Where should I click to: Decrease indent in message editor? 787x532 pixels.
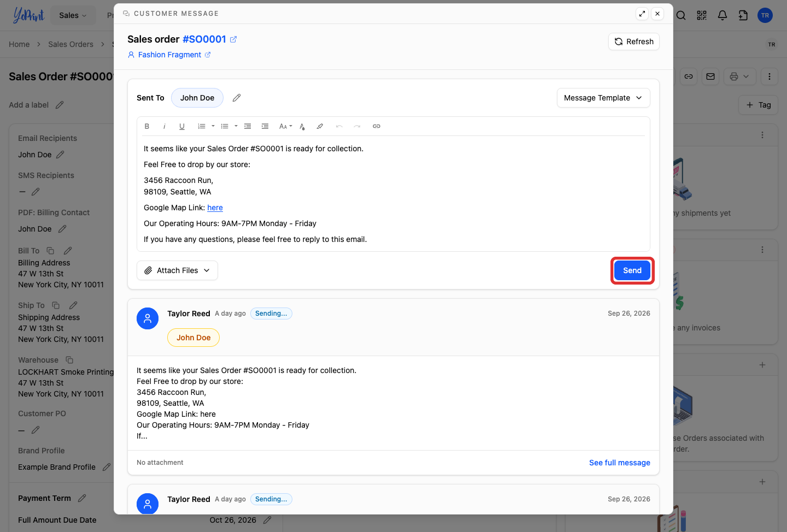coord(248,126)
